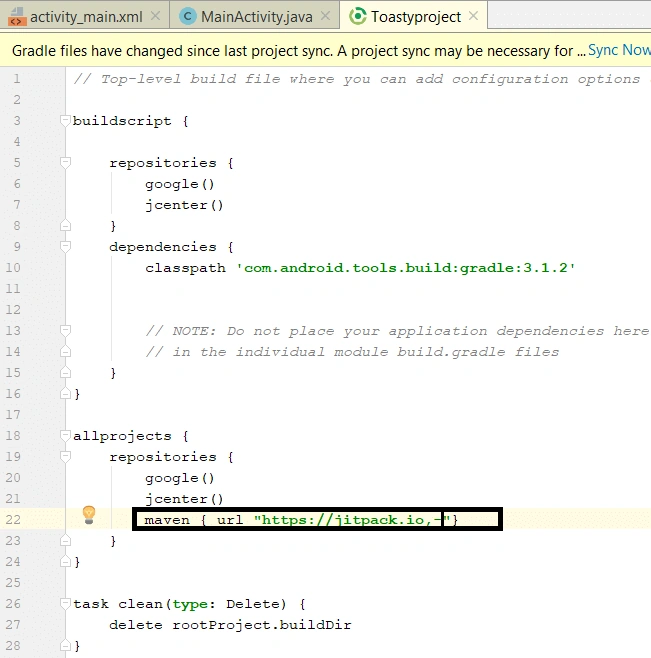This screenshot has width=651, height=658.
Task: Click inside the jitpack.io URL string
Action: point(352,520)
